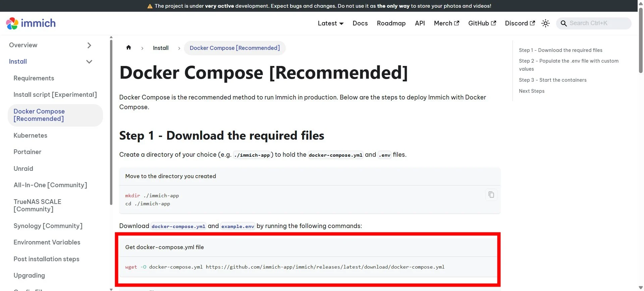The width and height of the screenshot is (644, 291).
Task: Click the sidebar vertical scrollbar
Action: [x=111, y=122]
